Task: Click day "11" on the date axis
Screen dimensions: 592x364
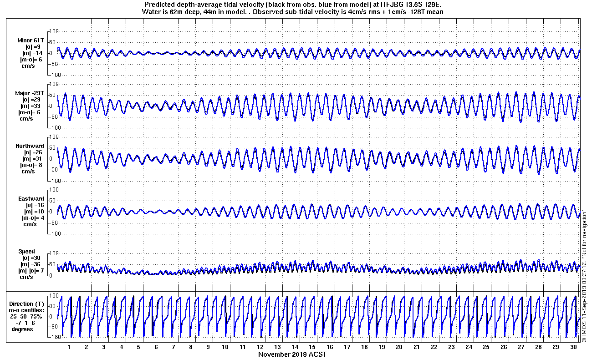Action: pyautogui.click(x=243, y=347)
